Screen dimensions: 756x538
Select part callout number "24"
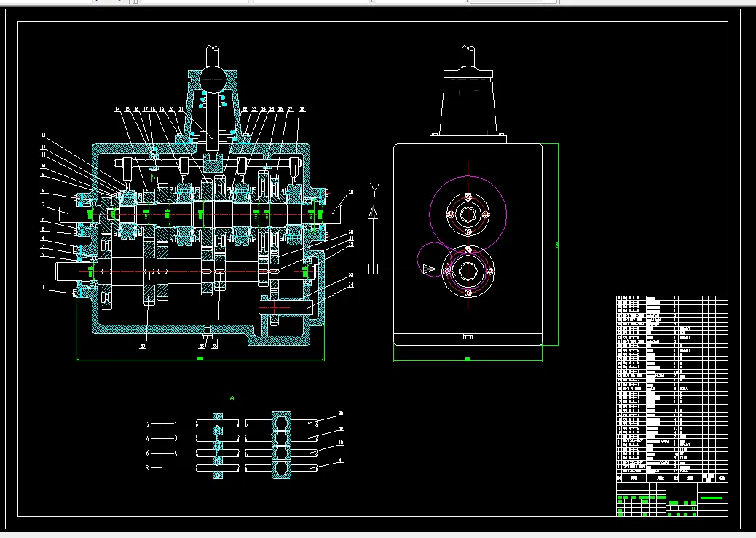pos(263,109)
